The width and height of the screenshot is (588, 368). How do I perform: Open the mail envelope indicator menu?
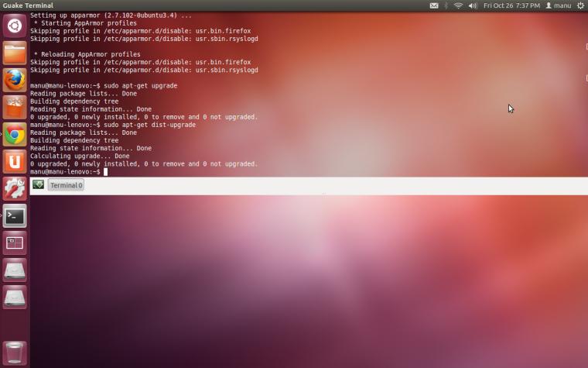pos(434,5)
